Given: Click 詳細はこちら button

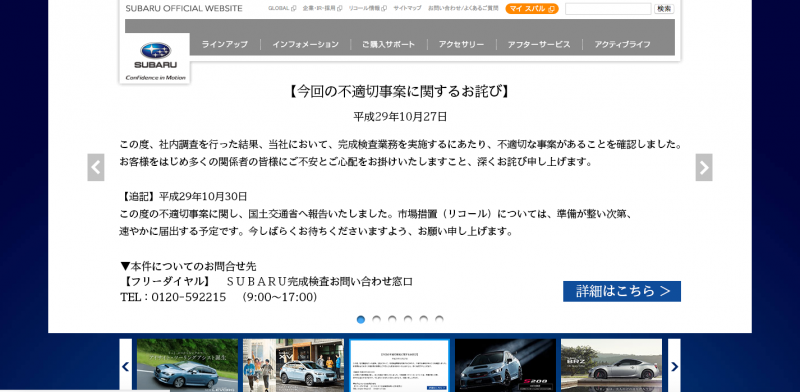Looking at the screenshot, I should (621, 291).
